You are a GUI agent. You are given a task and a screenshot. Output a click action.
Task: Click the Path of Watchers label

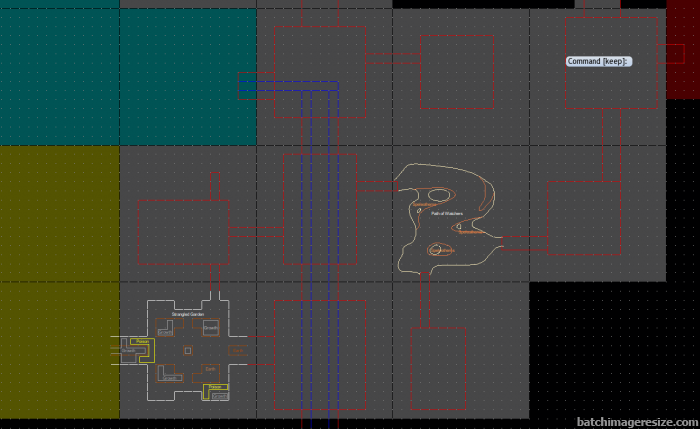click(446, 213)
